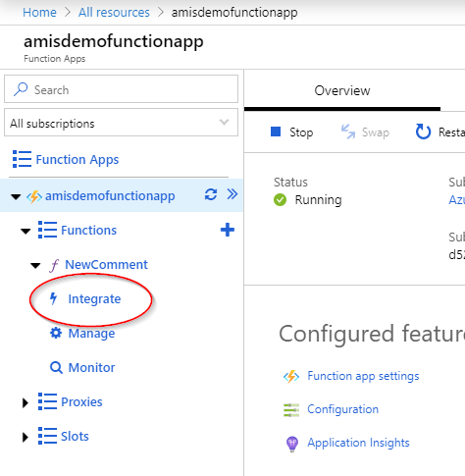Select the Proxies node label
The image size is (465, 476).
(x=81, y=401)
